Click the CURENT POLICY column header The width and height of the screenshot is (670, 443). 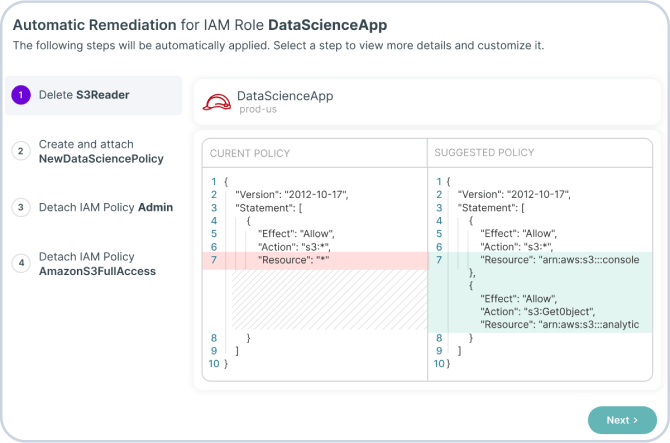pos(250,153)
